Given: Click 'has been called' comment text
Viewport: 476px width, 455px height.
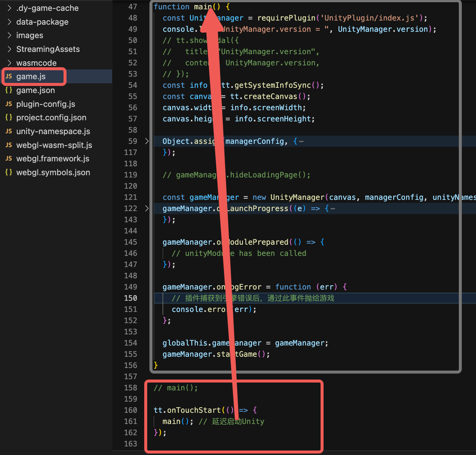Looking at the screenshot, I should pos(273,253).
